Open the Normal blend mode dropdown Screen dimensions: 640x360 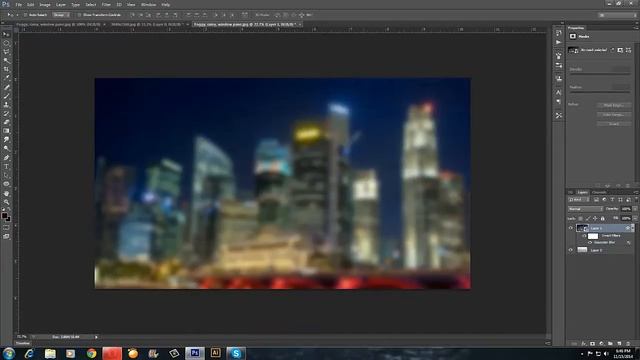coord(585,209)
